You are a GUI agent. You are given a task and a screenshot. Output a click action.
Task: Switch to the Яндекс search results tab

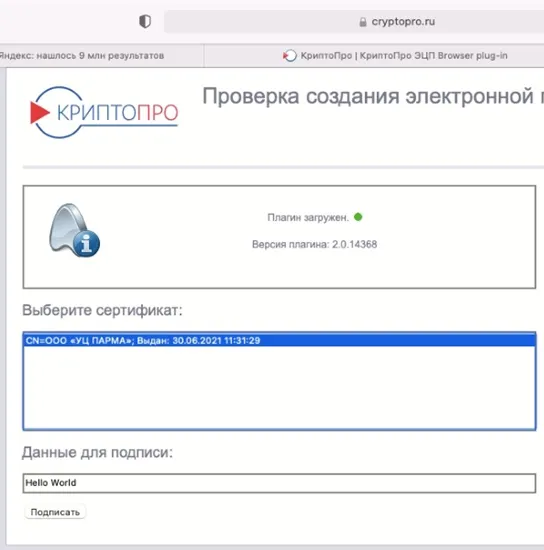point(102,55)
